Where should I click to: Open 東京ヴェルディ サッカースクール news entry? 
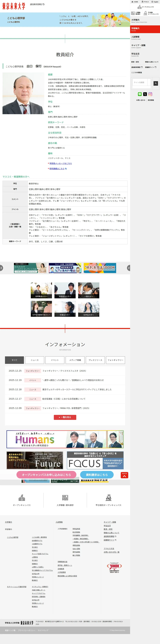pos(77,389)
